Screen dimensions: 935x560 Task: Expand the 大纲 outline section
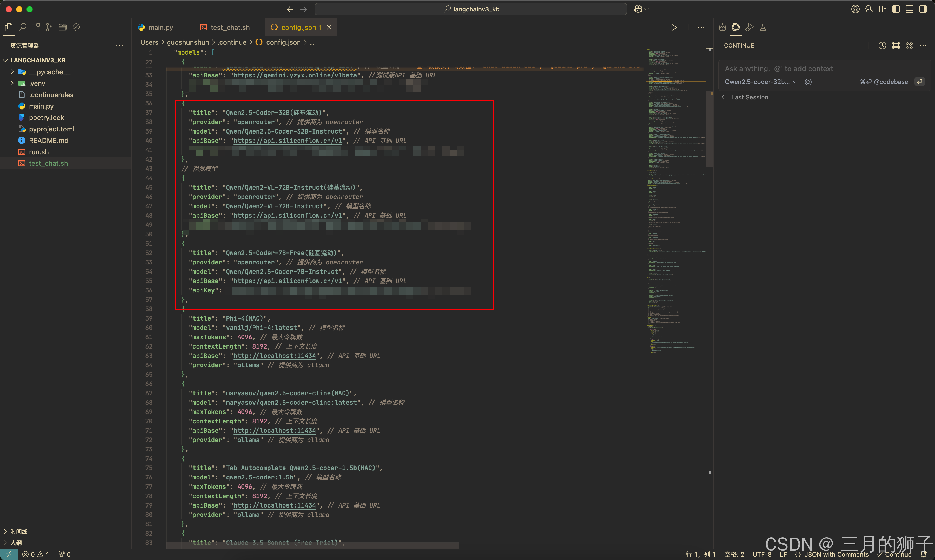(x=16, y=543)
